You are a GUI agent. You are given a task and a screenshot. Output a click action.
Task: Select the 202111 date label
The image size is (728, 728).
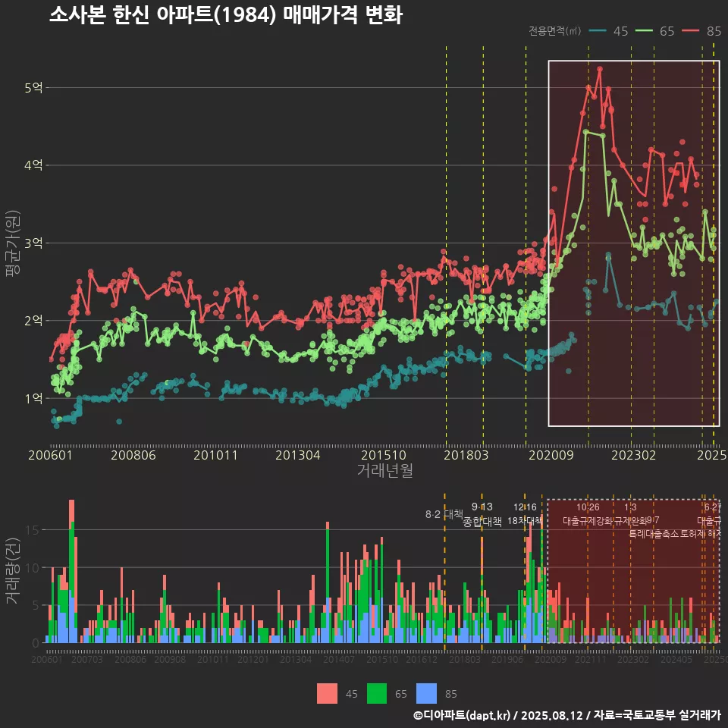click(x=591, y=659)
